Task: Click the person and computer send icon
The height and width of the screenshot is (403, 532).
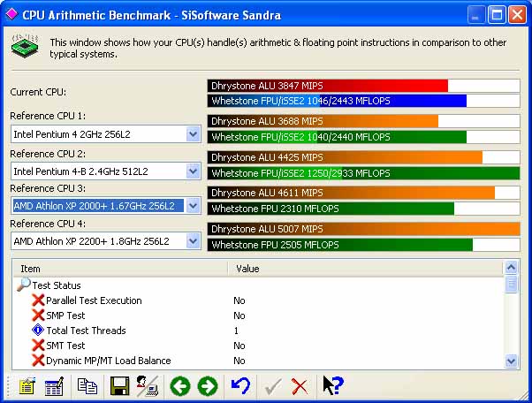Action: point(148,386)
